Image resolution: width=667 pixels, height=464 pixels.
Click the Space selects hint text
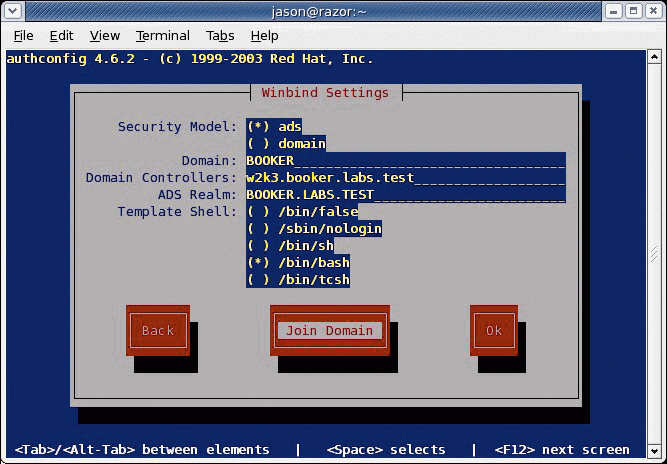[386, 450]
